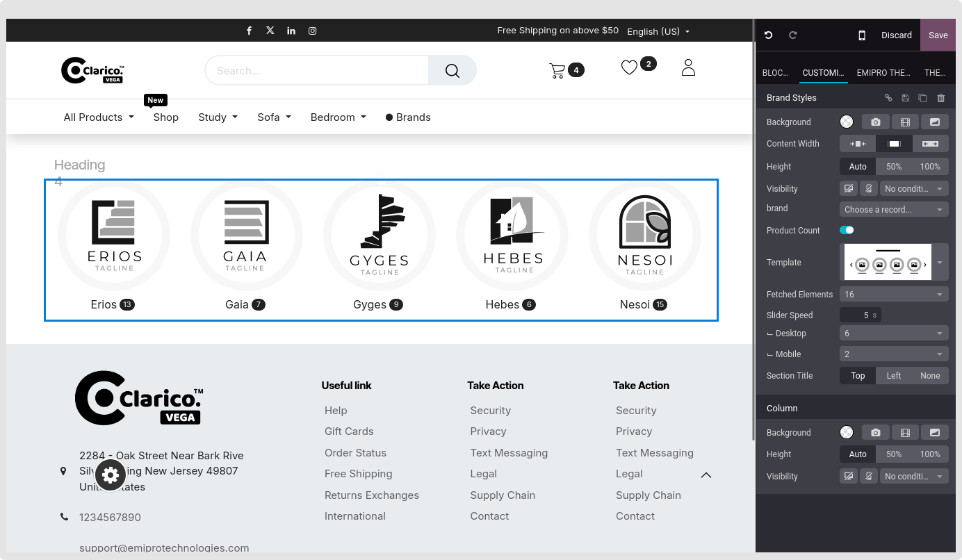Image resolution: width=962 pixels, height=560 pixels.
Task: Switch to mobile preview icon
Action: (862, 35)
